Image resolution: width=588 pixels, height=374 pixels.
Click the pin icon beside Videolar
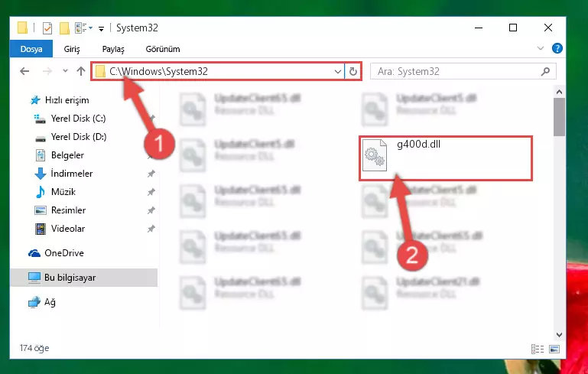(151, 229)
